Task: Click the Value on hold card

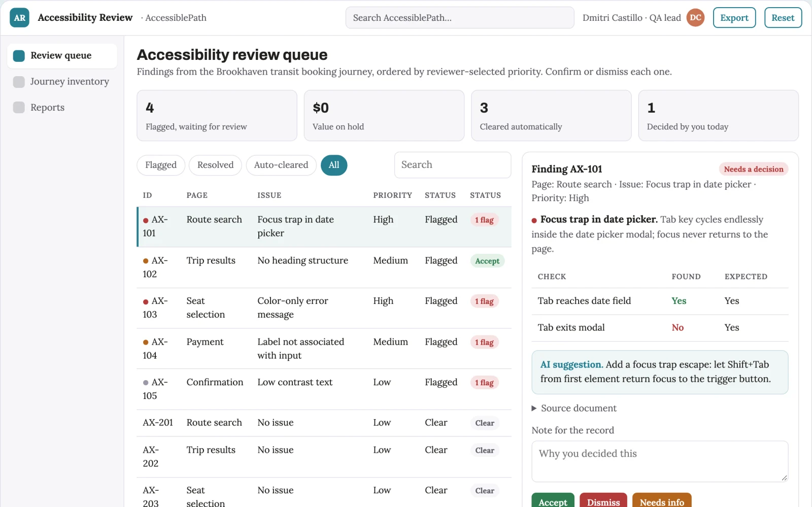Action: [384, 116]
